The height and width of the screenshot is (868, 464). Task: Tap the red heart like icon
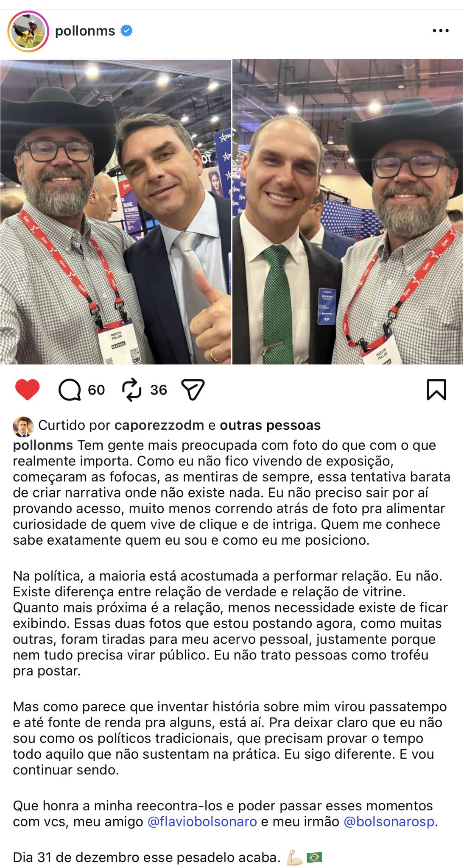click(x=27, y=389)
